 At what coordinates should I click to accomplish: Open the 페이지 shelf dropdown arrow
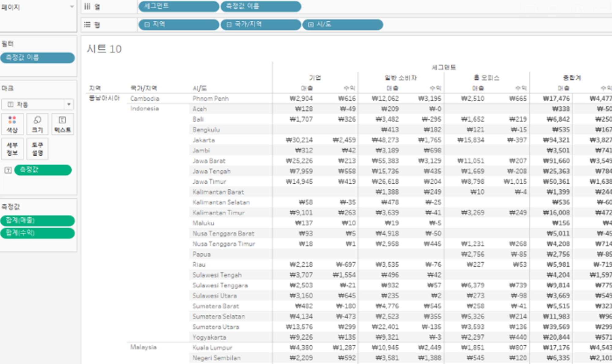coord(72,6)
